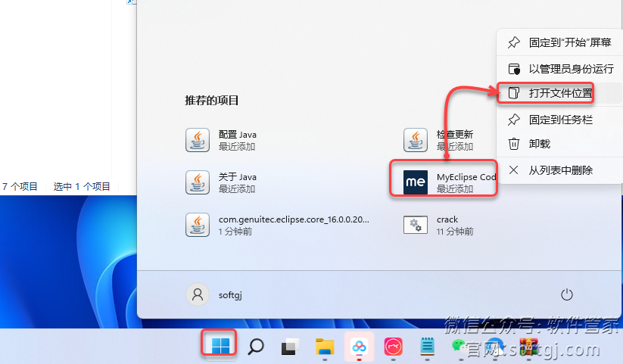Open the notepad icon on the taskbar

coord(427,346)
